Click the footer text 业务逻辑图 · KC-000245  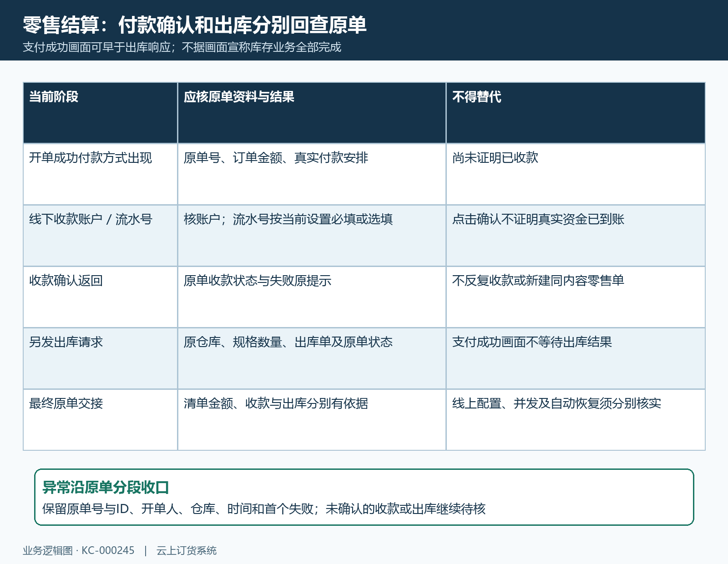tap(79, 550)
